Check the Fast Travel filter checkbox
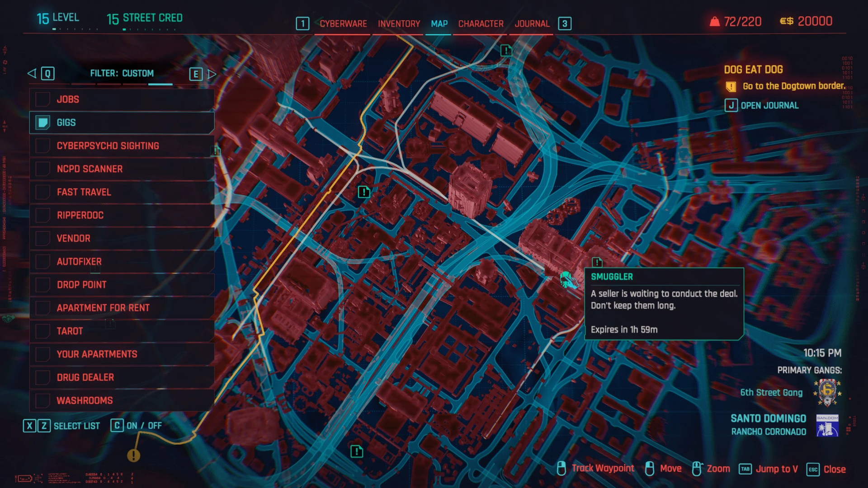Image resolution: width=868 pixels, height=488 pixels. click(x=43, y=192)
